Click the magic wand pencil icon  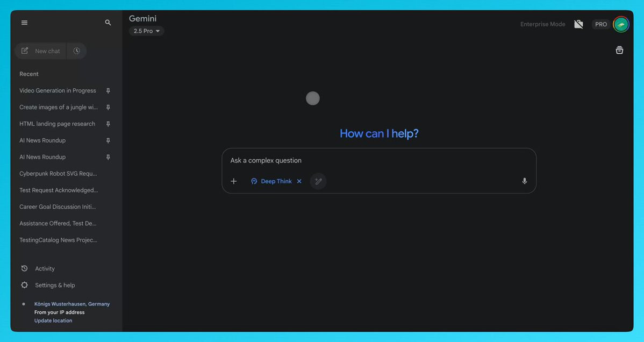pyautogui.click(x=318, y=181)
